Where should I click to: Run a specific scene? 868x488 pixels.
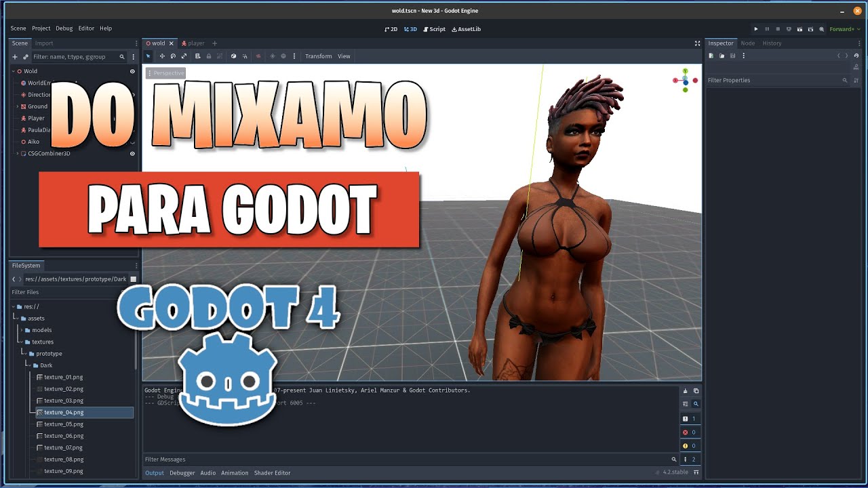pyautogui.click(x=810, y=29)
